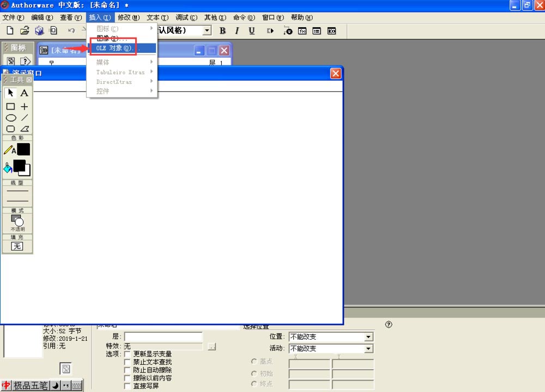Select the 基点 radio button
The width and height of the screenshot is (545, 392).
click(254, 362)
